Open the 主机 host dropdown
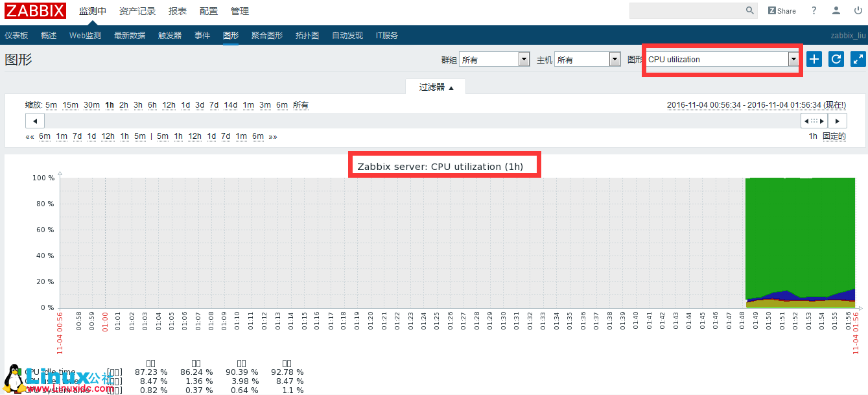868x395 pixels. (587, 59)
